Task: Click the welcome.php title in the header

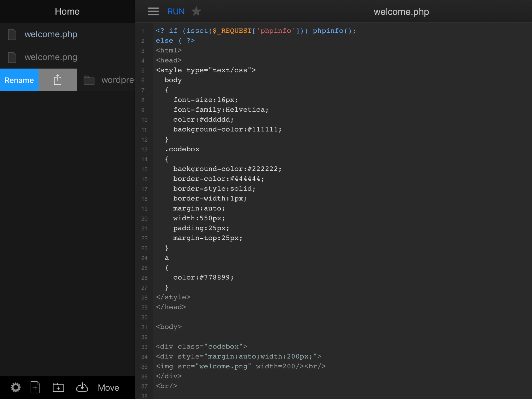Action: (401, 11)
